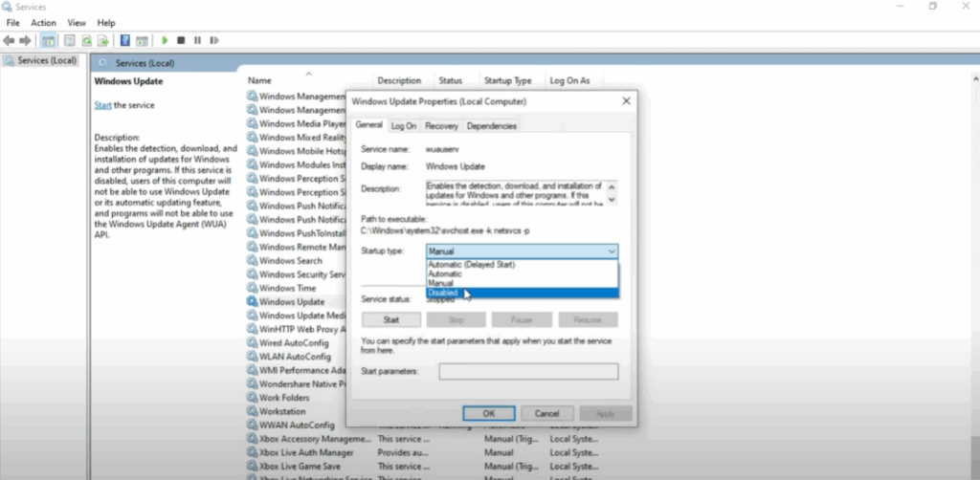Click the Log On As column header
980x480 pixels.
(569, 80)
